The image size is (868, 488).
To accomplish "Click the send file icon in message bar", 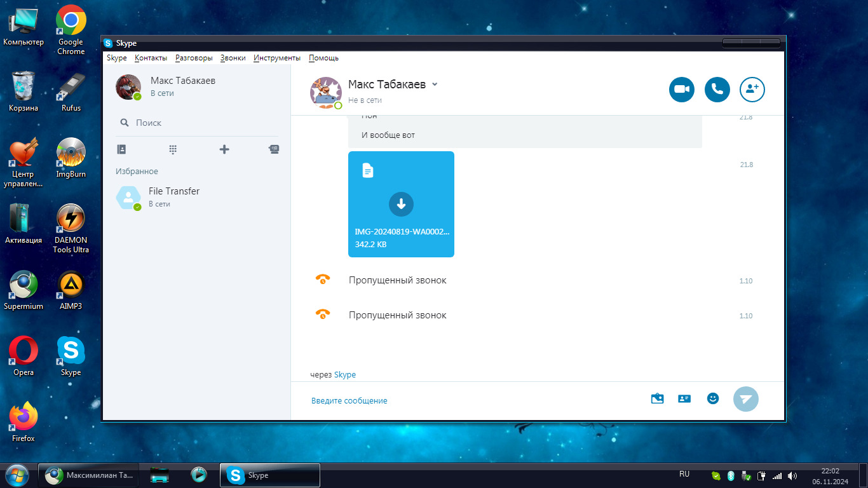I will click(658, 399).
